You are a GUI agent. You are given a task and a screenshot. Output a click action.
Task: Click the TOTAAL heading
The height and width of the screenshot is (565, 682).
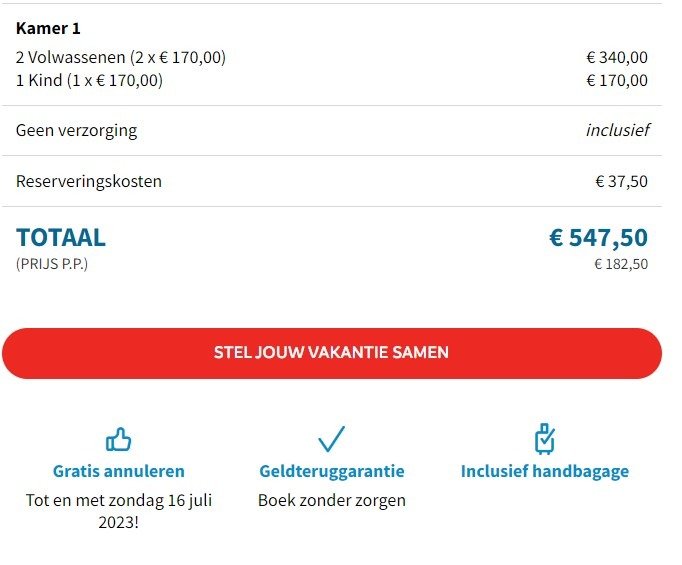[x=61, y=237]
